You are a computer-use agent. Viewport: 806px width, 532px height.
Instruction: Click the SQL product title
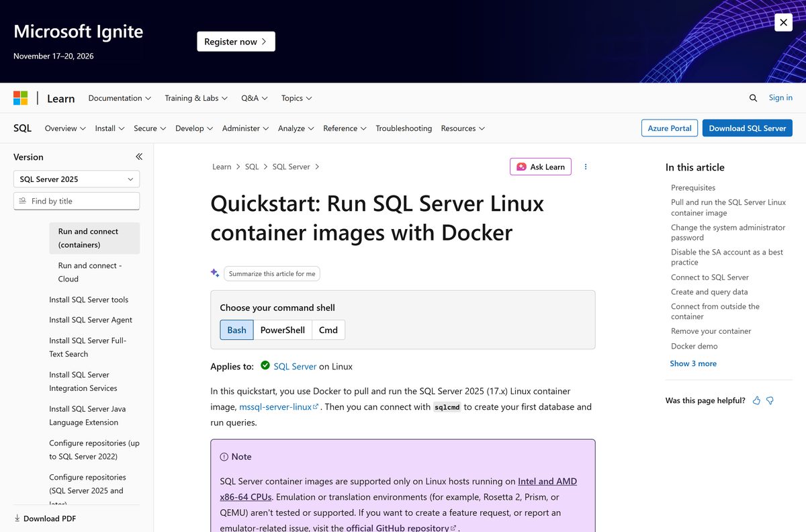click(22, 128)
